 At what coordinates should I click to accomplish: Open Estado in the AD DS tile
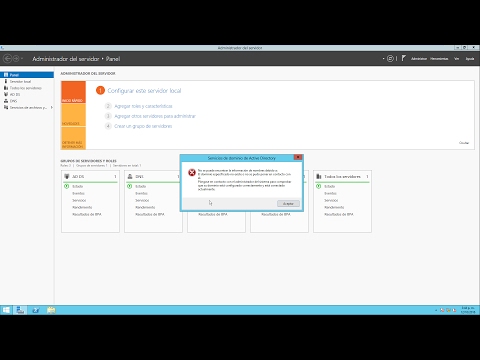tap(78, 186)
